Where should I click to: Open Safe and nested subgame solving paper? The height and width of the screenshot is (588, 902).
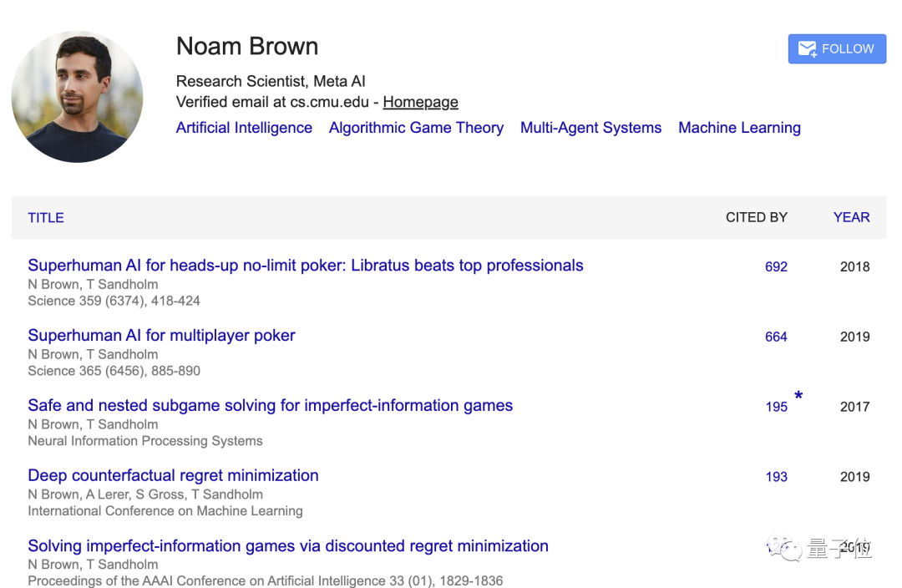click(271, 406)
